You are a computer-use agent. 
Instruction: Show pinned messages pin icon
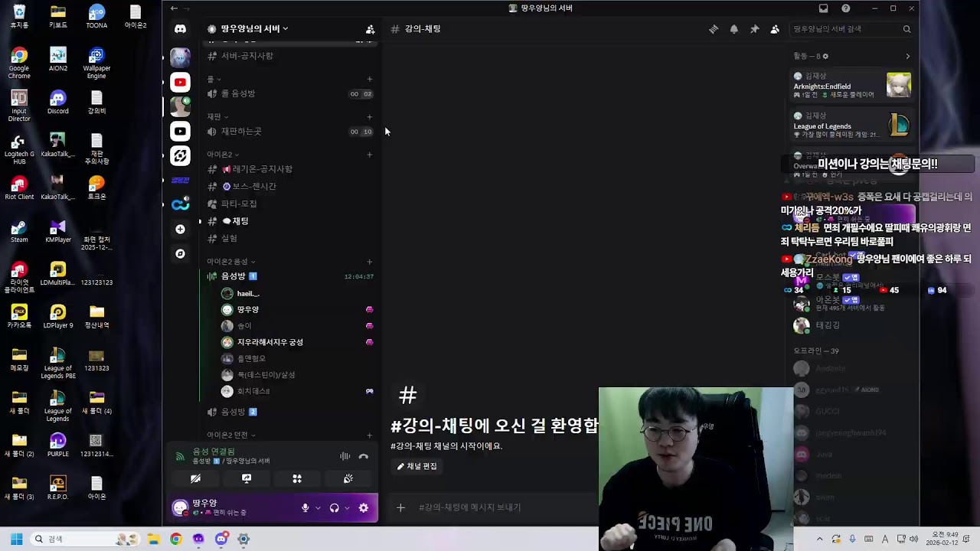[x=754, y=29]
